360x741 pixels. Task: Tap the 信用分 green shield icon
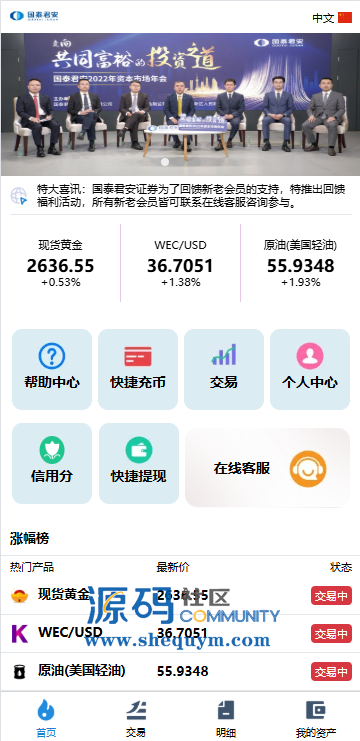(52, 450)
